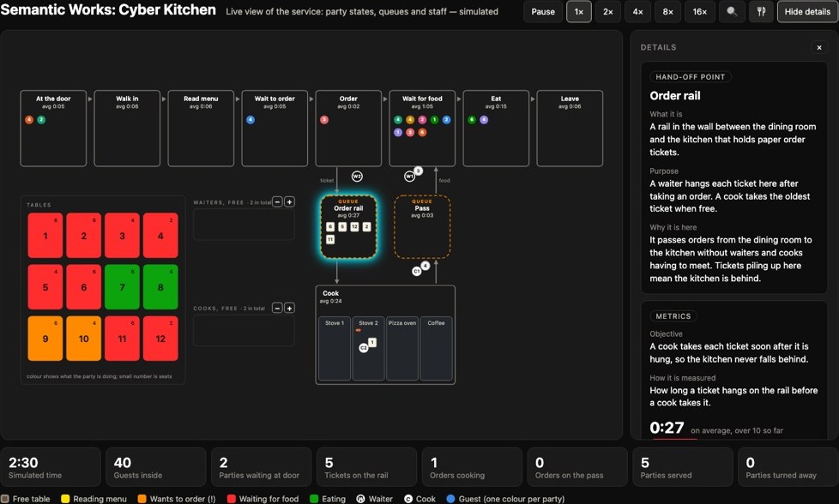The width and height of the screenshot is (839, 504).
Task: Select the Coffee station
Action: coord(436,349)
